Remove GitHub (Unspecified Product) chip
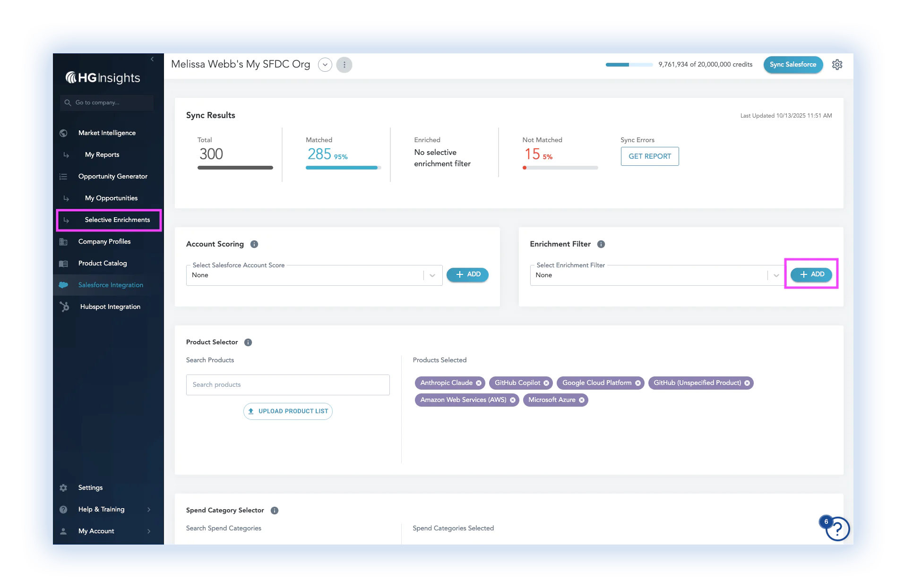This screenshot has height=588, width=913. (x=747, y=383)
